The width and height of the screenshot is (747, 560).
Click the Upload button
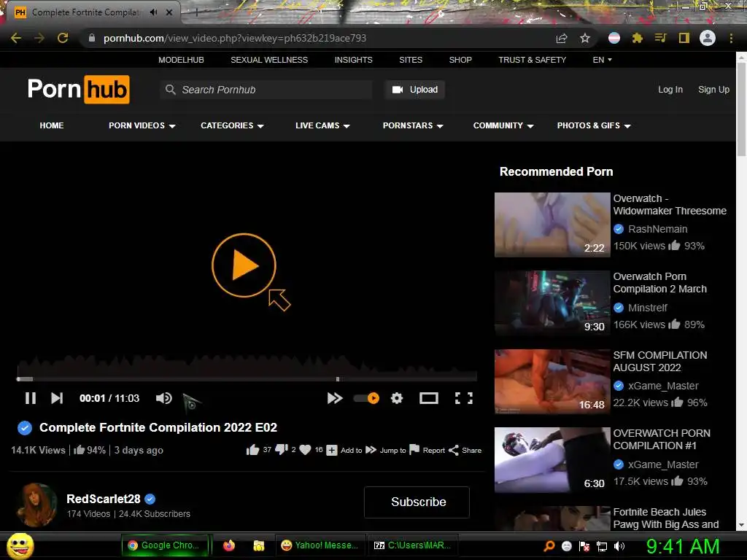point(415,90)
